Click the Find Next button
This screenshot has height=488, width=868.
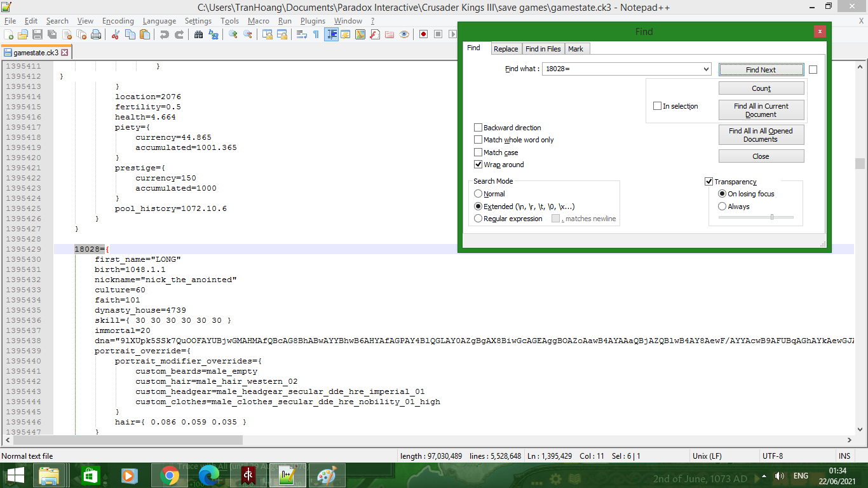point(761,70)
